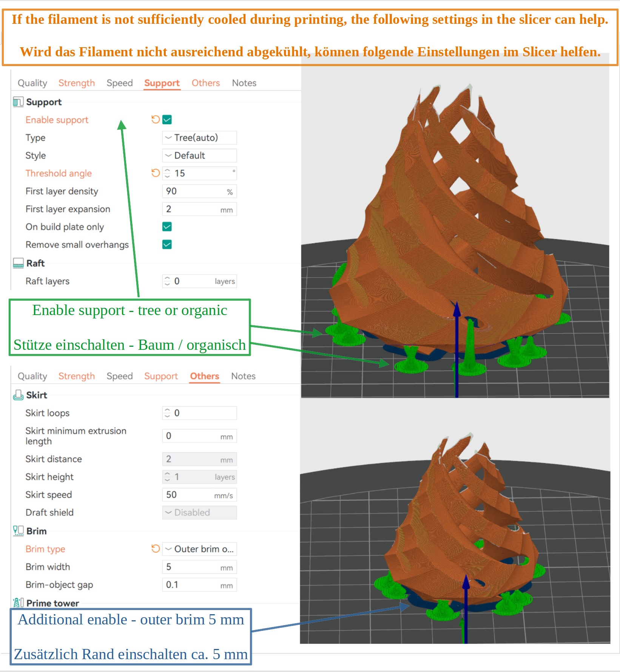Open the support Type dropdown showing Tree(auto)
Viewport: 620px width, 672px height.
tap(199, 137)
